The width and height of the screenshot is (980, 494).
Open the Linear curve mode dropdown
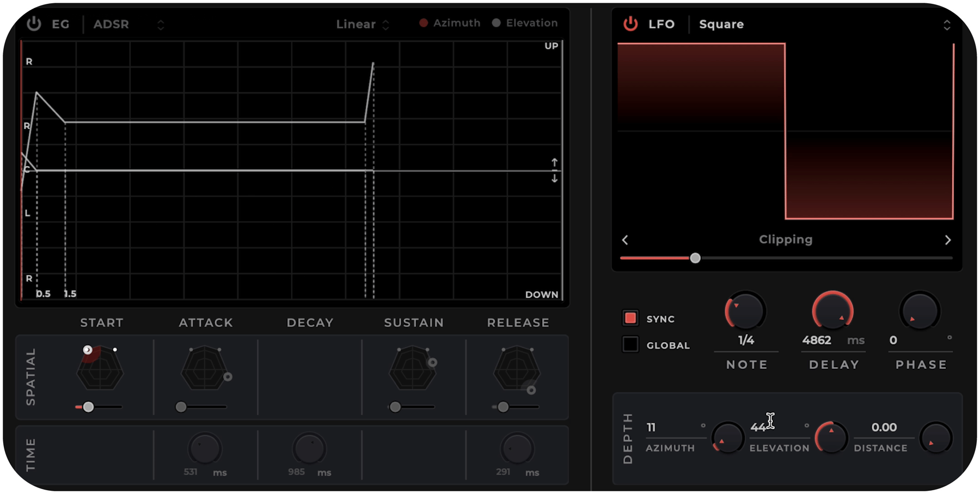tap(363, 25)
